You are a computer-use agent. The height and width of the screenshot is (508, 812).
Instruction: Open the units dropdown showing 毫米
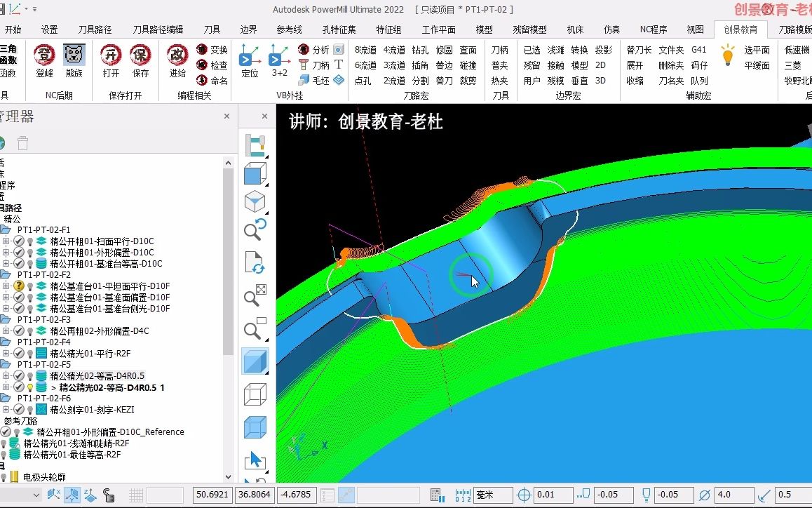492,495
